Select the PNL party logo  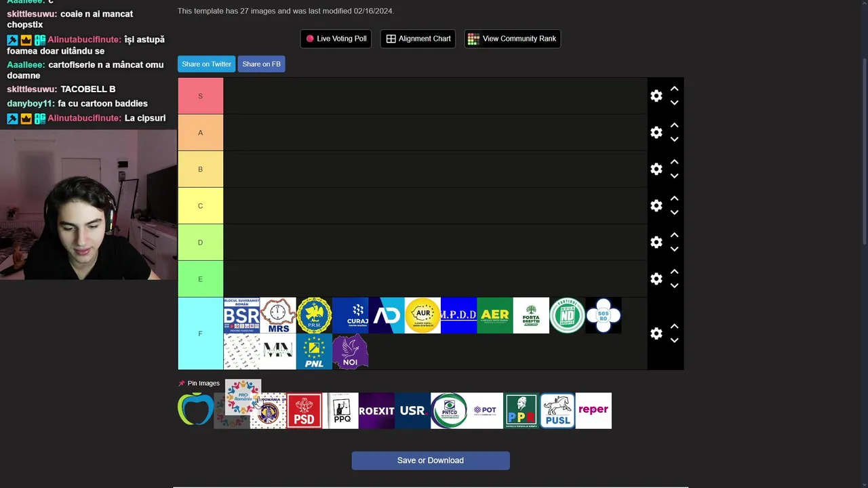(x=314, y=351)
